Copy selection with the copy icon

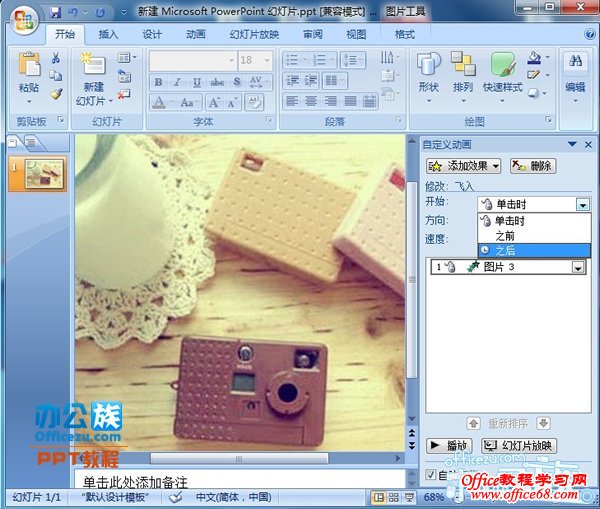click(x=56, y=76)
